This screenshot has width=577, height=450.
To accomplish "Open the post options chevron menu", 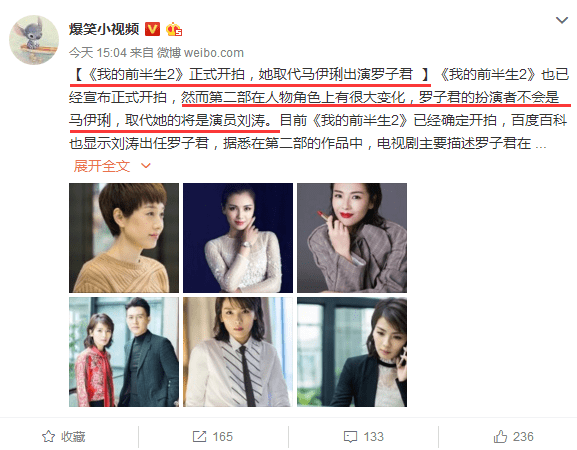I will coord(562,20).
